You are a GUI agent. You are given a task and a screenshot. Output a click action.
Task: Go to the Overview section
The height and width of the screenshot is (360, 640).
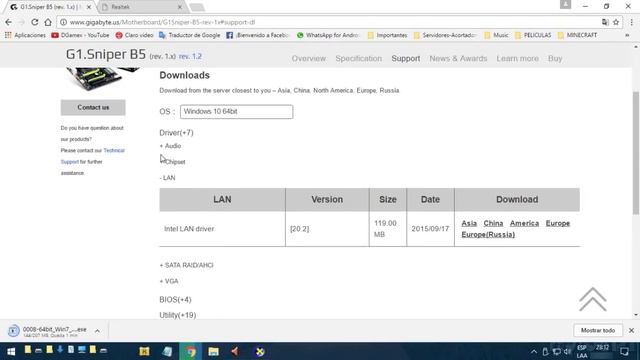pyautogui.click(x=309, y=58)
